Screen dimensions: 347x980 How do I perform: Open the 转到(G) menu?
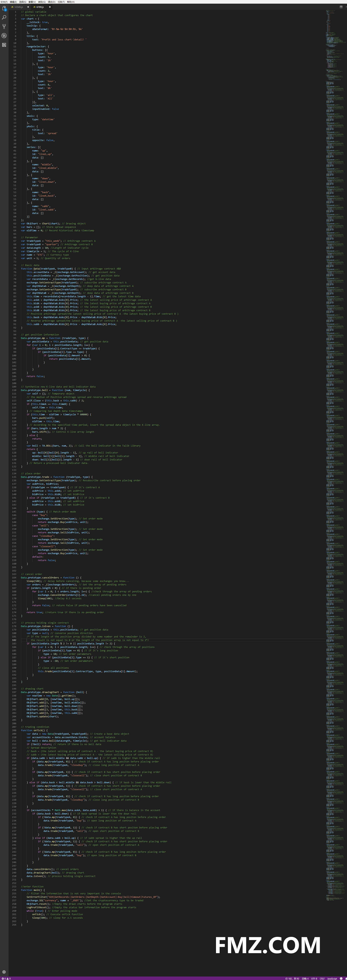[42, 2]
